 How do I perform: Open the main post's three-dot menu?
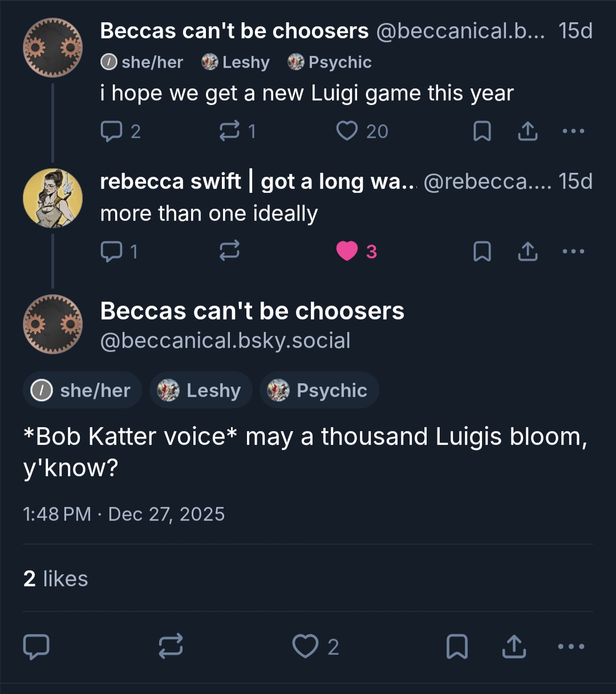click(x=571, y=647)
